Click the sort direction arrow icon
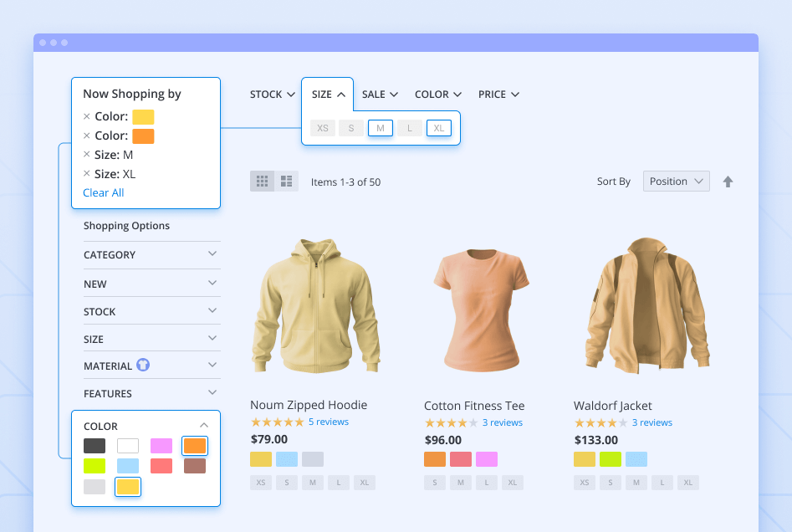The width and height of the screenshot is (792, 532). (728, 182)
